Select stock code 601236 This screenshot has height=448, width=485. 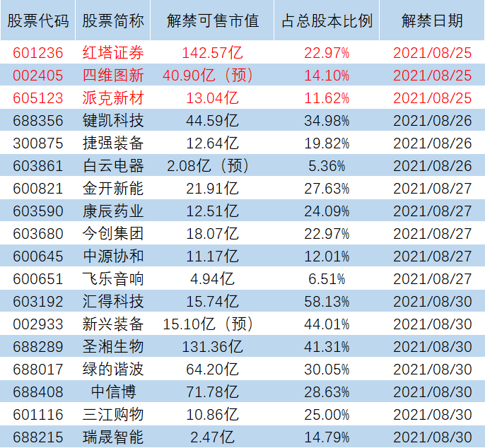click(37, 52)
